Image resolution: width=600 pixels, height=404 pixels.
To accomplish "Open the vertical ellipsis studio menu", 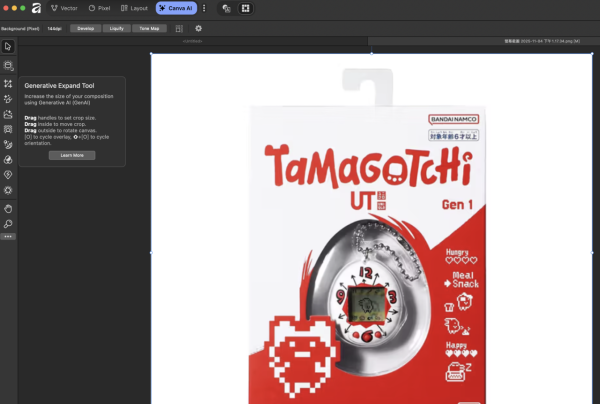I will click(x=204, y=8).
